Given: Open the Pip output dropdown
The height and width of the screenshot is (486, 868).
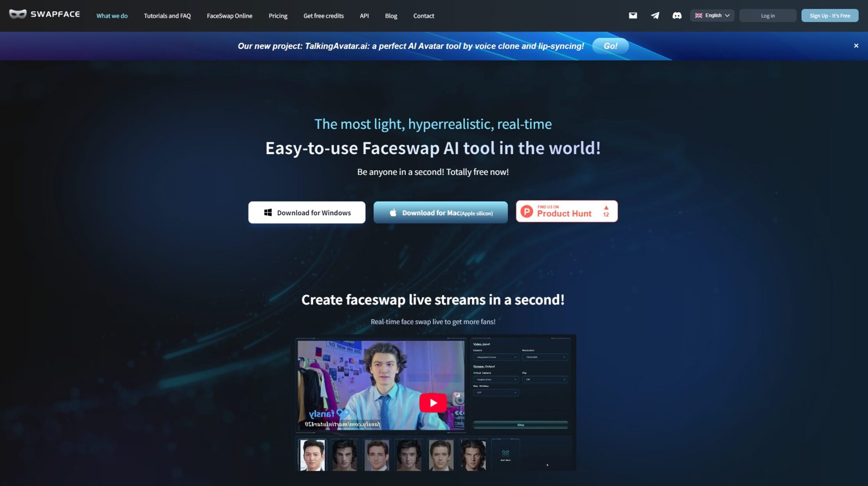Looking at the screenshot, I should [x=545, y=379].
